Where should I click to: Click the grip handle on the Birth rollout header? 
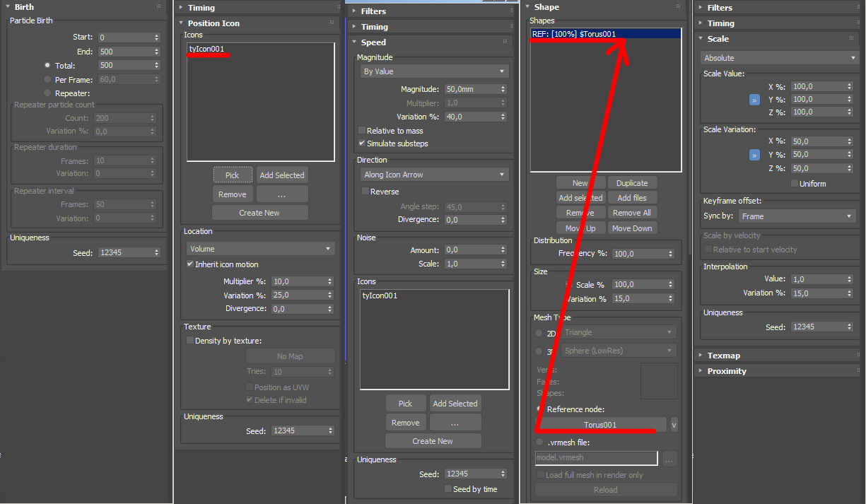pos(159,6)
